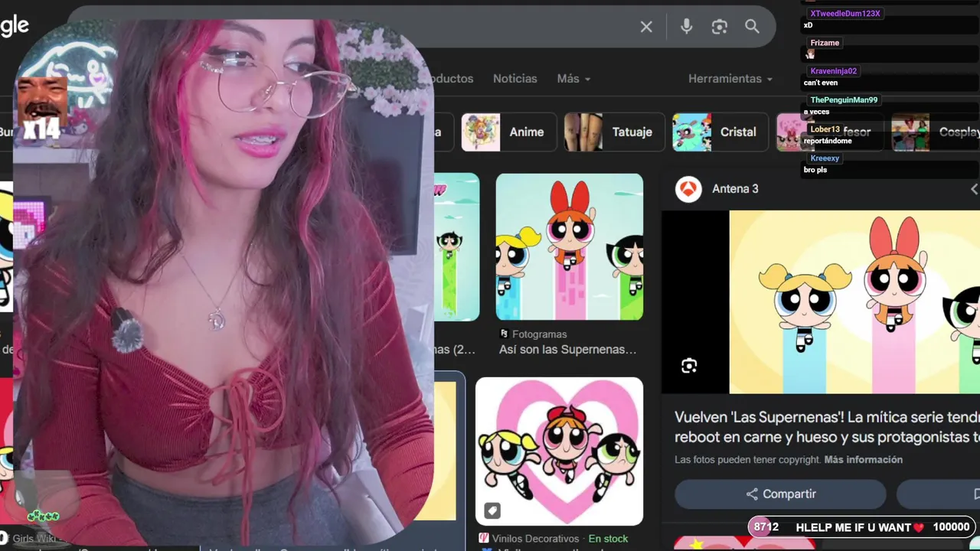Click chat username XTweedleDum123X

845,14
